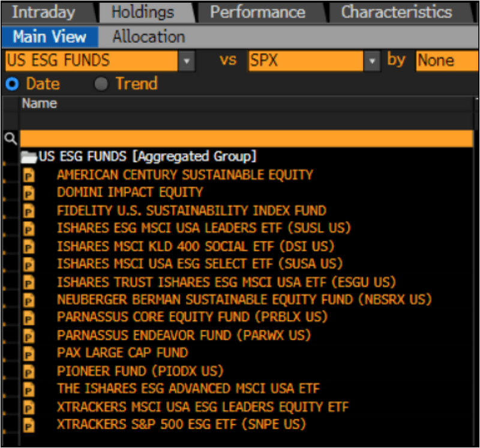Open the Performance tab
This screenshot has height=448, width=480.
[258, 12]
